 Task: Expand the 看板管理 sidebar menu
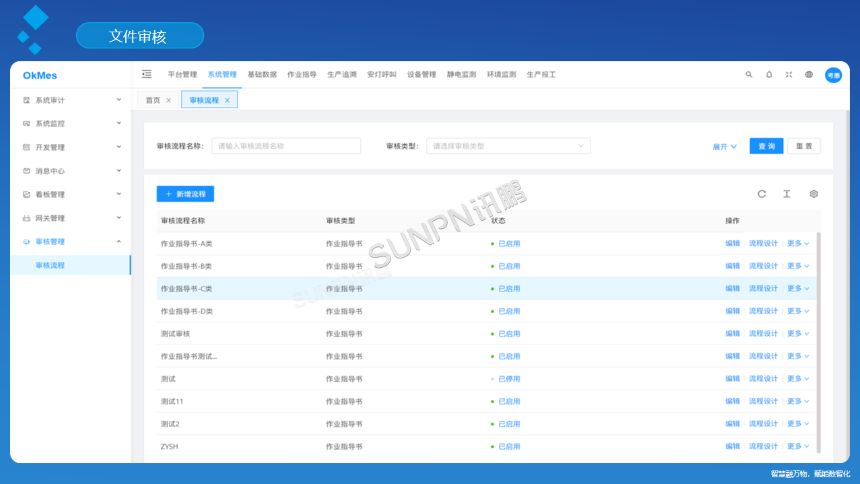pyautogui.click(x=71, y=194)
